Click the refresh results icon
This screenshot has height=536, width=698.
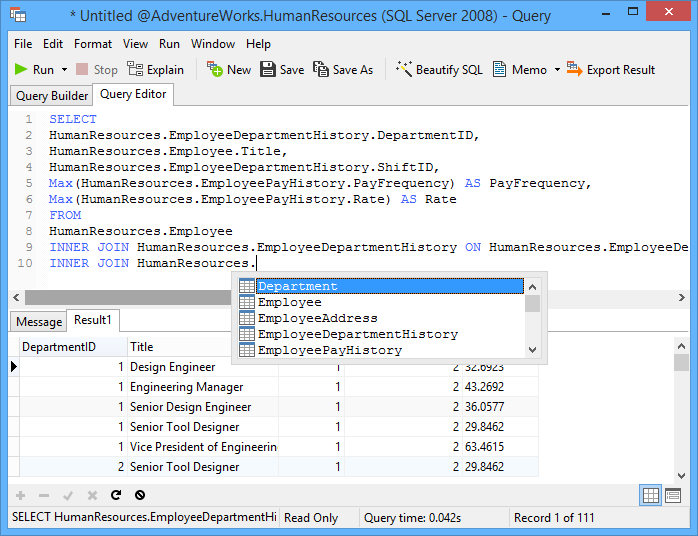point(116,495)
